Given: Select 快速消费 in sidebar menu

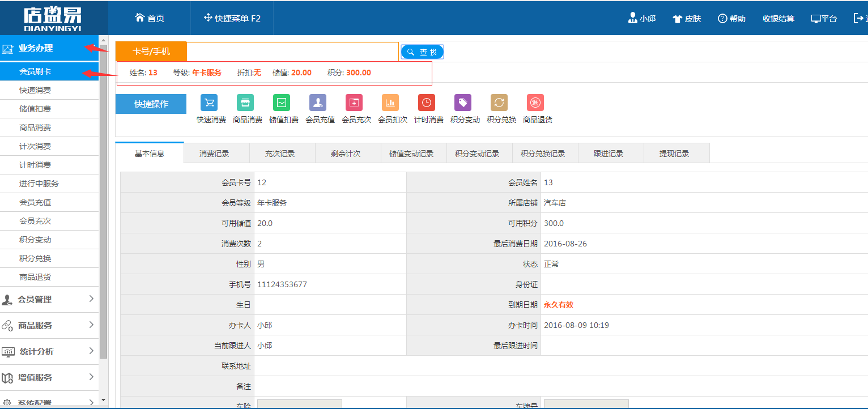Looking at the screenshot, I should coord(49,90).
